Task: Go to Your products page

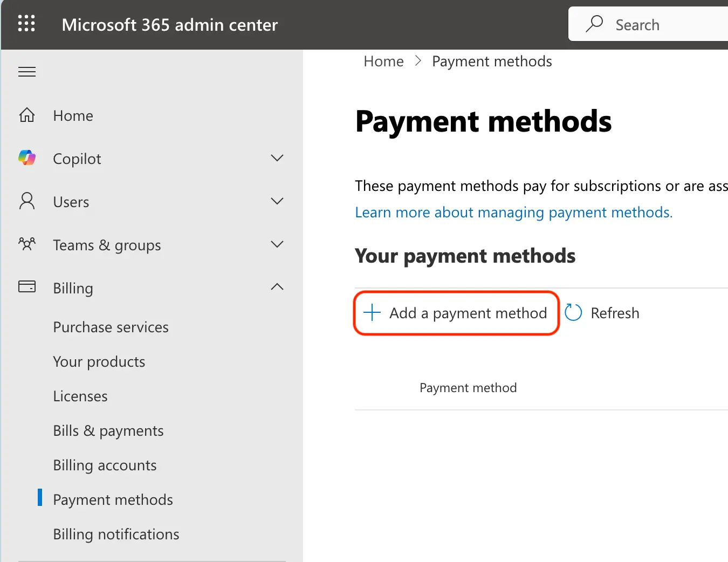Action: [x=99, y=362]
